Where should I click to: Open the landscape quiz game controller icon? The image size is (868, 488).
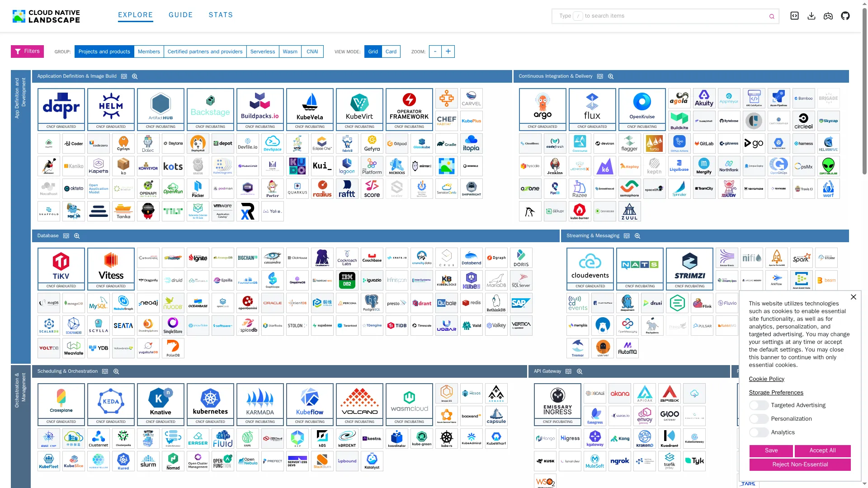[828, 16]
